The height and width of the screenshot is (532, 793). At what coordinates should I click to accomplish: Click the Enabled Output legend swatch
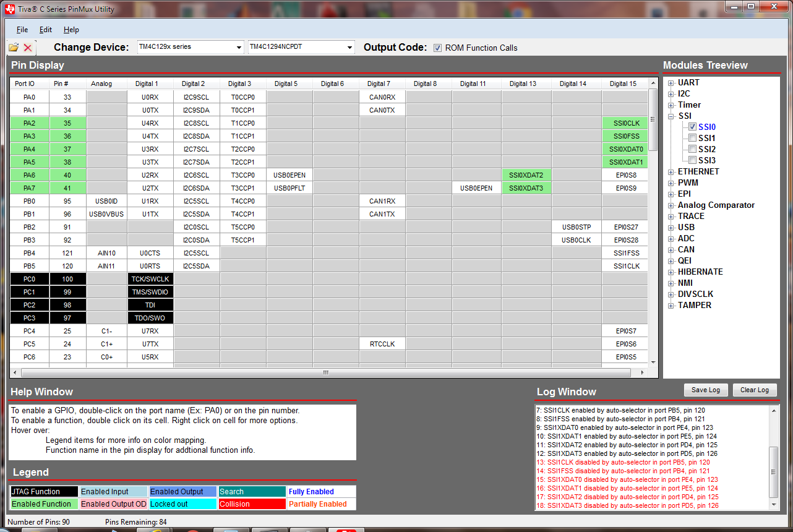(182, 492)
